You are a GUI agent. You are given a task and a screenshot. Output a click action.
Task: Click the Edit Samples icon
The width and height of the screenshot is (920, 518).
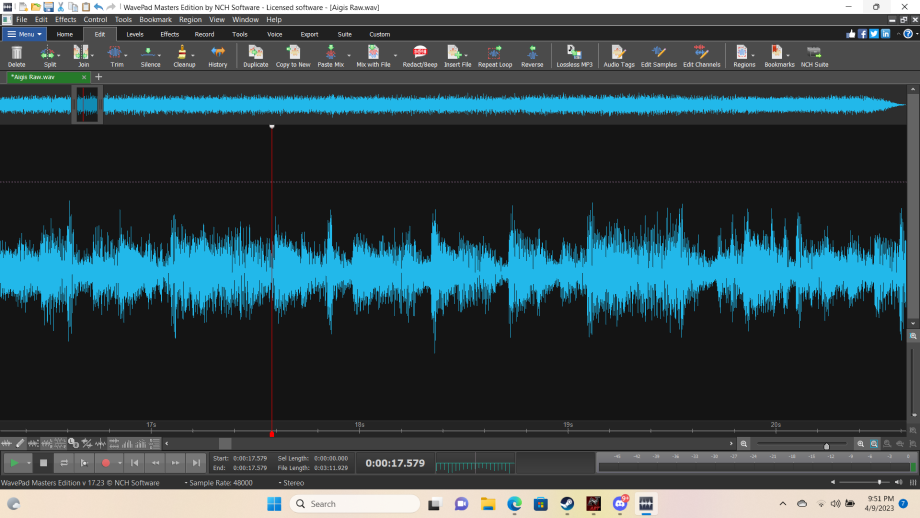pyautogui.click(x=658, y=56)
